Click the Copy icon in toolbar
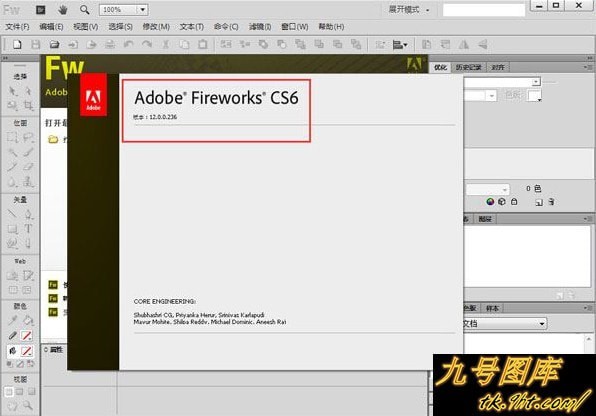The width and height of the screenshot is (596, 416). [x=184, y=44]
